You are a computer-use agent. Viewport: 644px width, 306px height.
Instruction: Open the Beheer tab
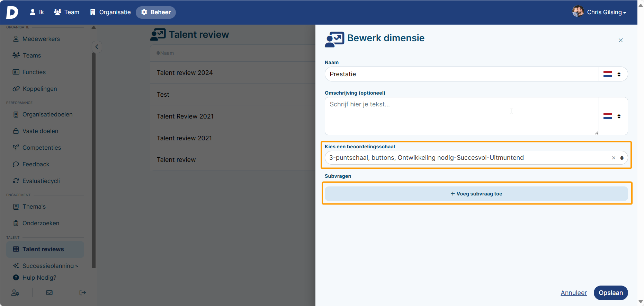[156, 12]
